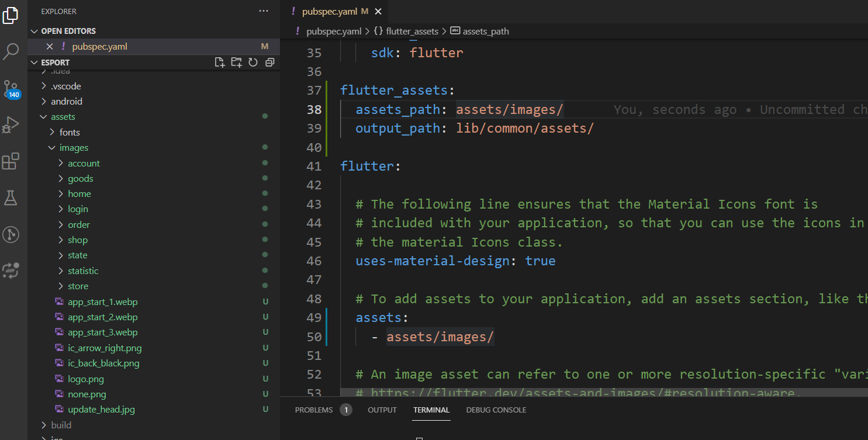Click assets_path in the breadcrumb
868x440 pixels.
point(486,31)
